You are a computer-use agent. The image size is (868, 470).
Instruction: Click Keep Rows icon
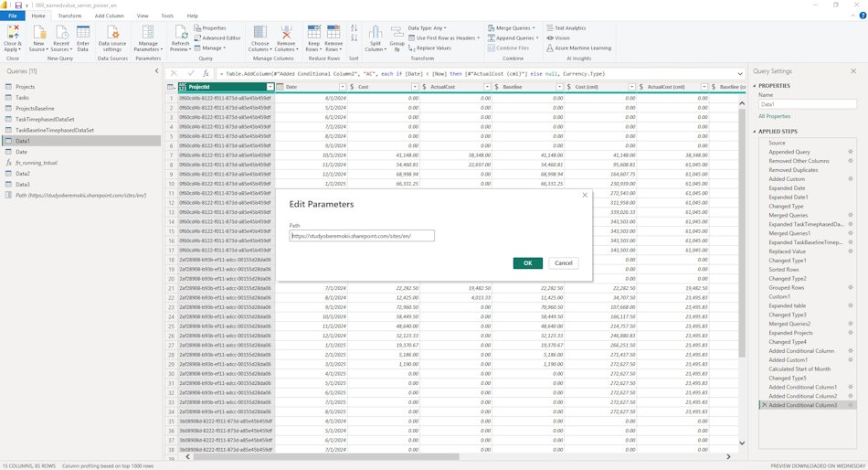point(314,32)
